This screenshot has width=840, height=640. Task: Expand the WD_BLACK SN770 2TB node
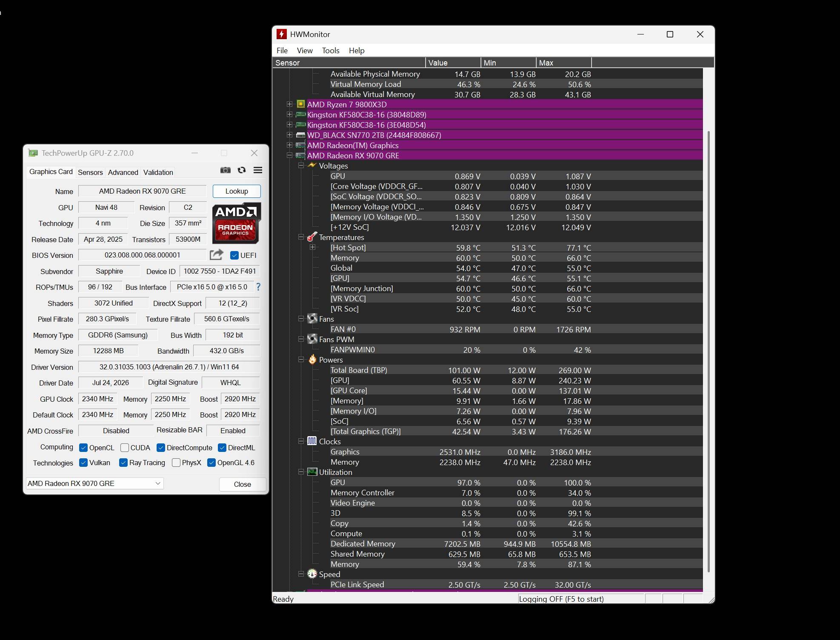pos(290,135)
